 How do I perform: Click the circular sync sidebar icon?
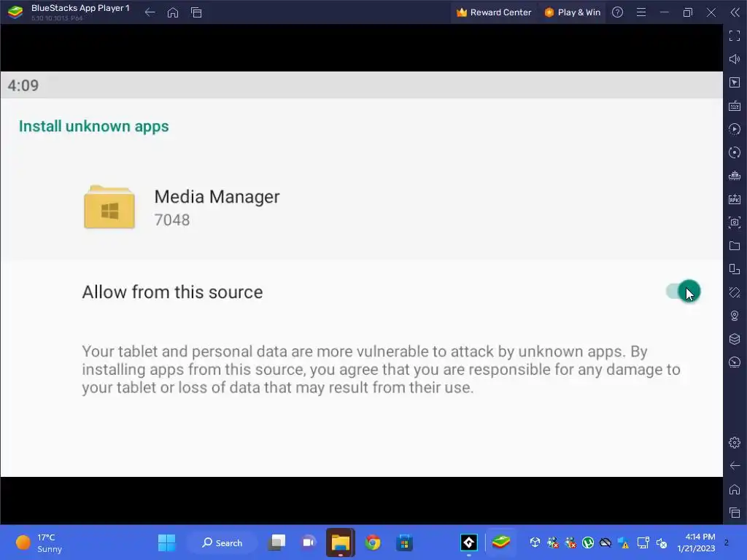[x=735, y=152]
